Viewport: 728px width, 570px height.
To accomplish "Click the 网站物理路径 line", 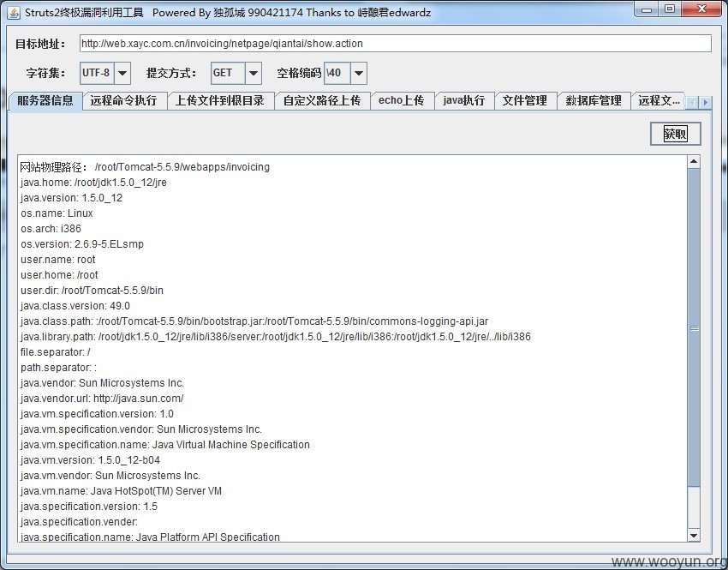I will click(145, 167).
